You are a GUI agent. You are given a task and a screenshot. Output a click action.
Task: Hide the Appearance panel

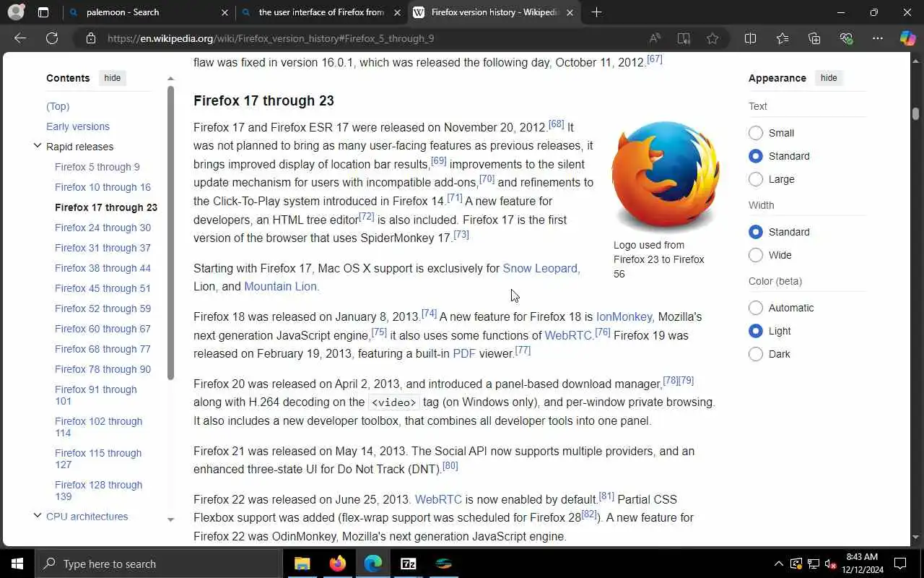[829, 78]
